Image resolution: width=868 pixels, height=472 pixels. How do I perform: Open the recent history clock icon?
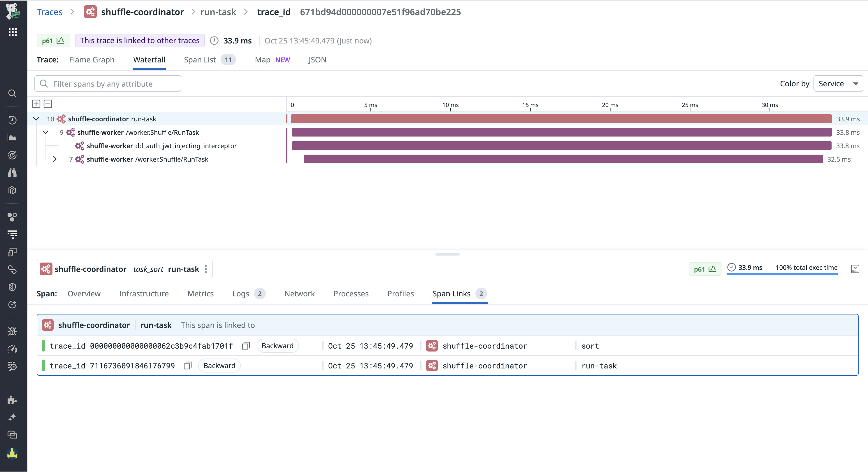[x=13, y=120]
